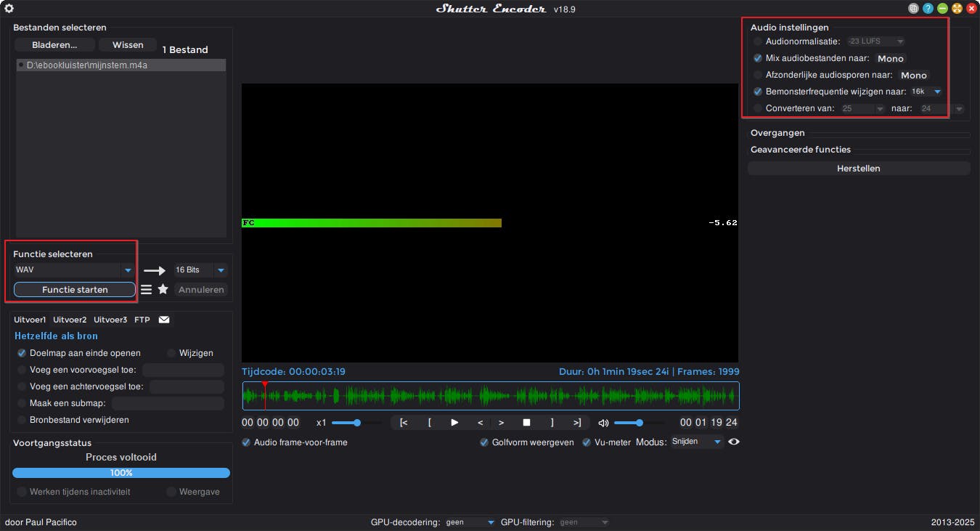
Task: Enable Maak een submap
Action: 22,403
